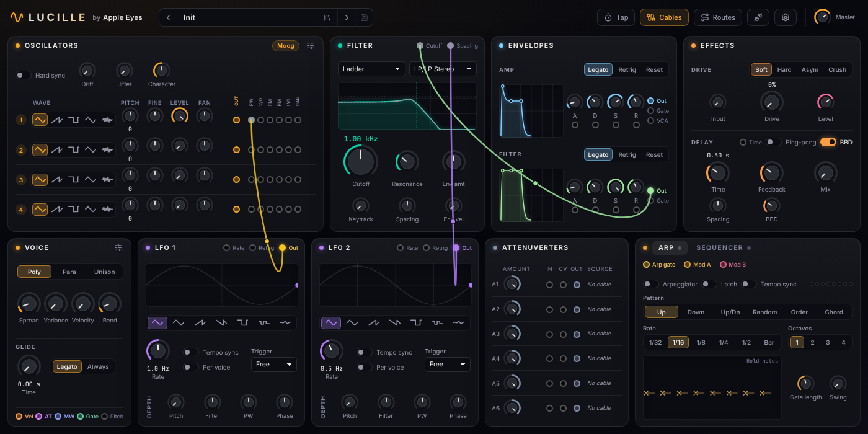Click the Tap tempo button

(x=616, y=17)
